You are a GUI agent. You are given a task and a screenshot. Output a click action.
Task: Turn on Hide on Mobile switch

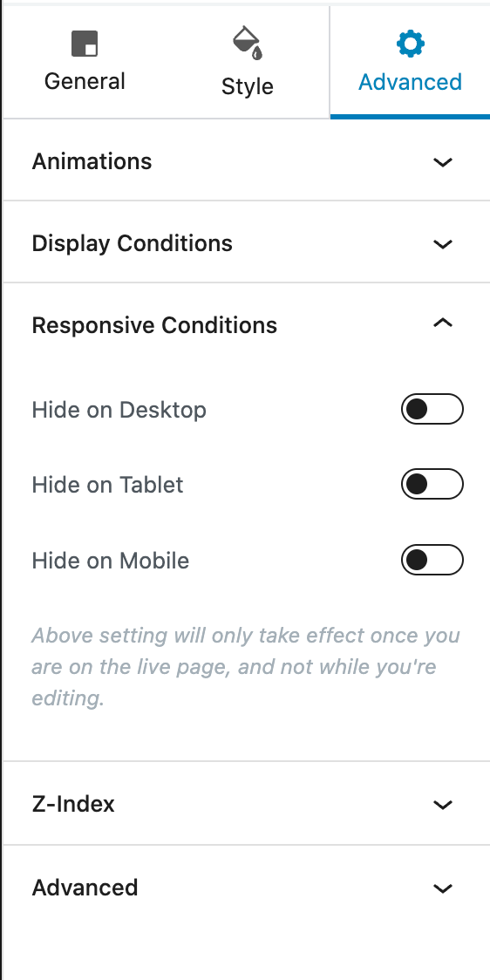click(x=432, y=560)
